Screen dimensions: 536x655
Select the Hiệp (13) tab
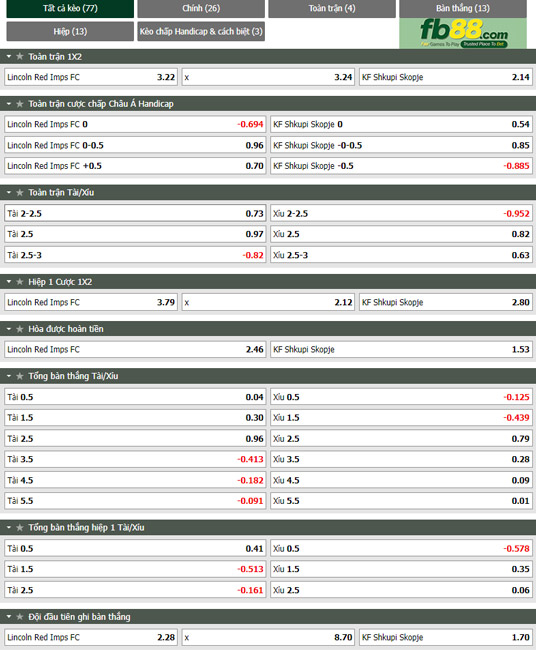tap(70, 31)
